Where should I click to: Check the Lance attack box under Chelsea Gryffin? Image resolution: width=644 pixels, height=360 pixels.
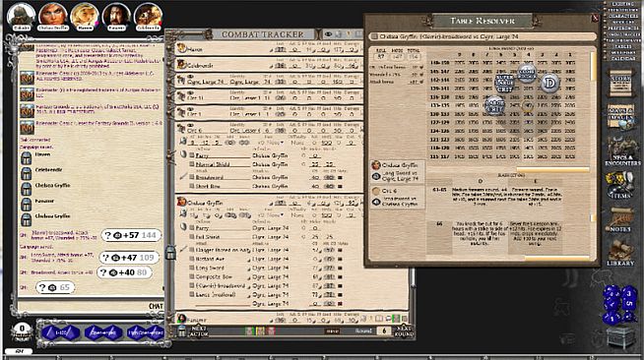(192, 294)
